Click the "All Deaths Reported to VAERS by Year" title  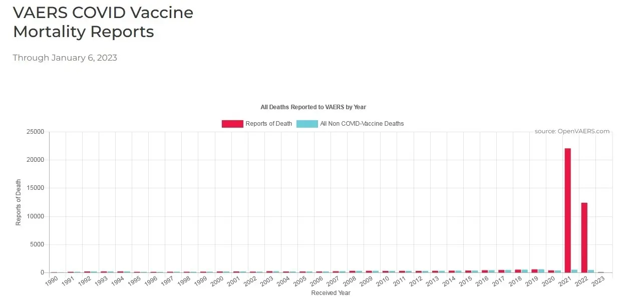coord(313,107)
